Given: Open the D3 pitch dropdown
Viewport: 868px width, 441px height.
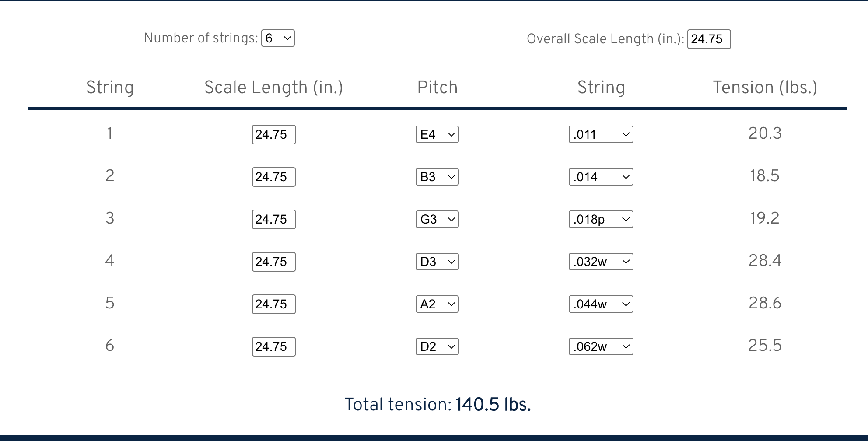Looking at the screenshot, I should (x=437, y=262).
